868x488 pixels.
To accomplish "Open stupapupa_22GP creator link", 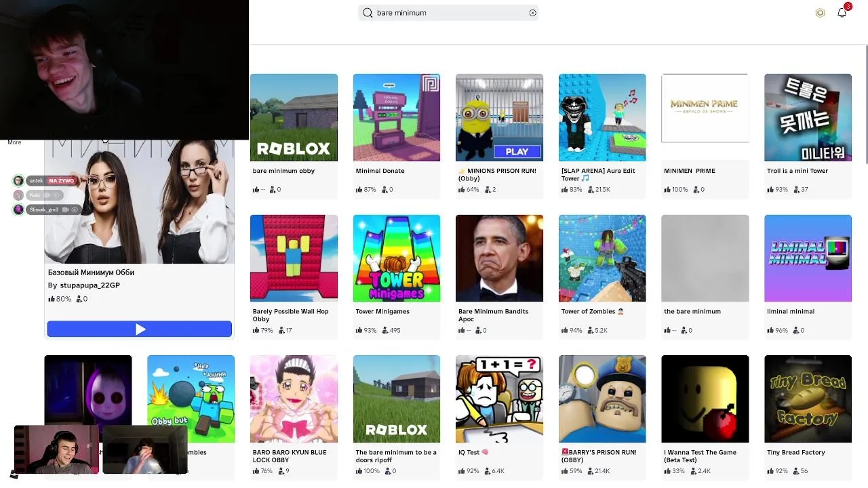I will 90,285.
